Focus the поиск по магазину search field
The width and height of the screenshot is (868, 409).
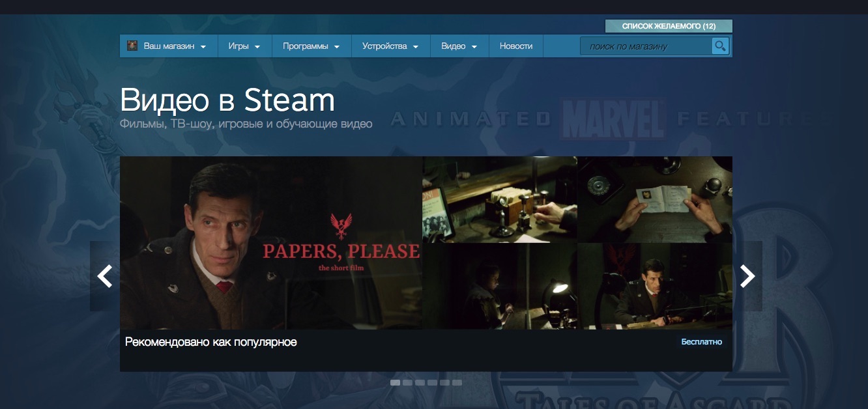[646, 46]
